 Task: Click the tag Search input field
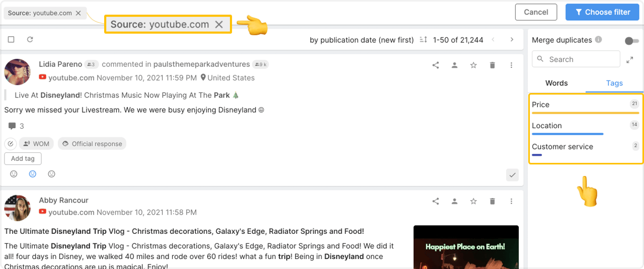[x=576, y=59]
